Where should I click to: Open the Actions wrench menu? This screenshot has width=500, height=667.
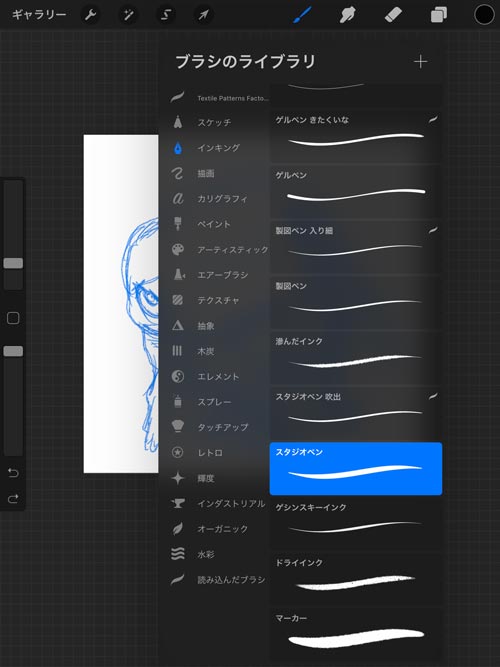90,15
